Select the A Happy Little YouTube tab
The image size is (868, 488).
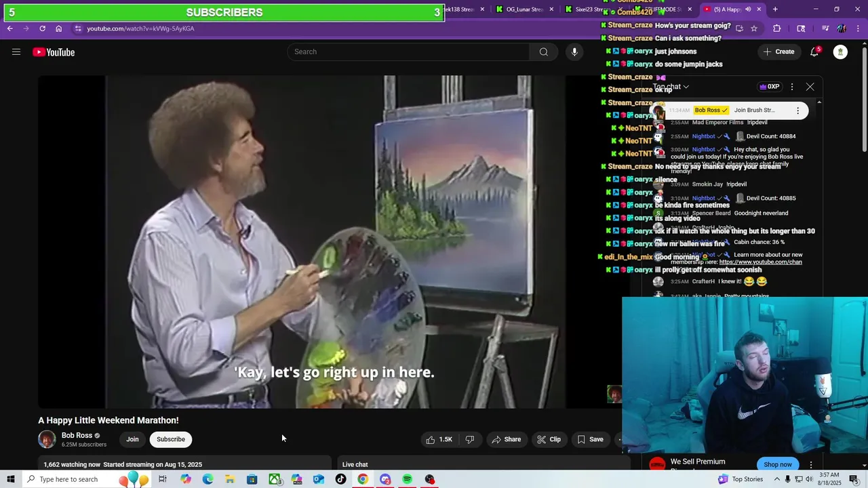pyautogui.click(x=732, y=9)
